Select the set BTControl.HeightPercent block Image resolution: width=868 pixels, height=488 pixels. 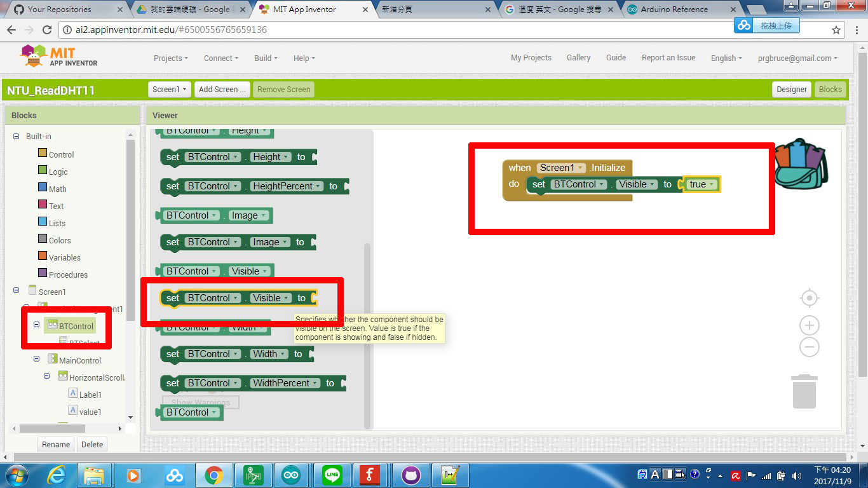tap(254, 186)
